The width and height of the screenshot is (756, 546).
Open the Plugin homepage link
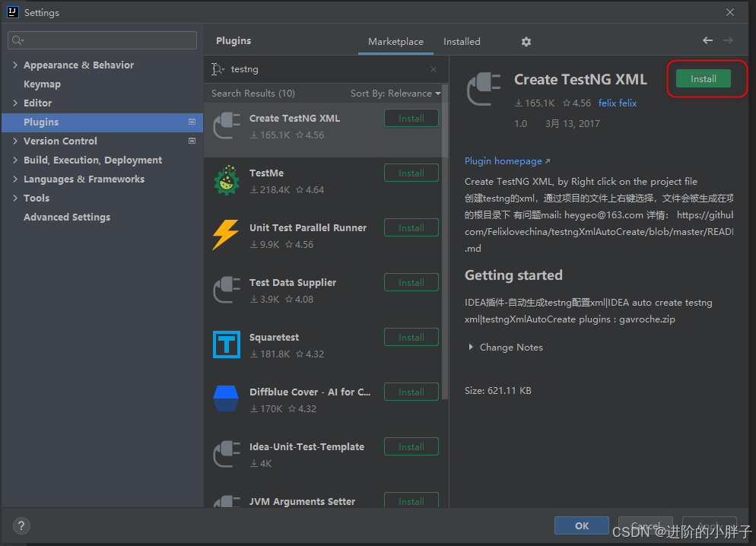(503, 160)
